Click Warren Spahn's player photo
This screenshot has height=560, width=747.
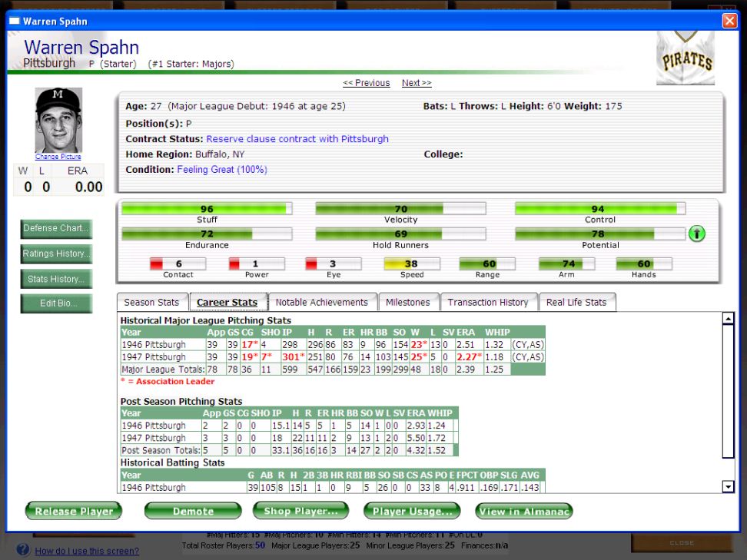tap(58, 120)
